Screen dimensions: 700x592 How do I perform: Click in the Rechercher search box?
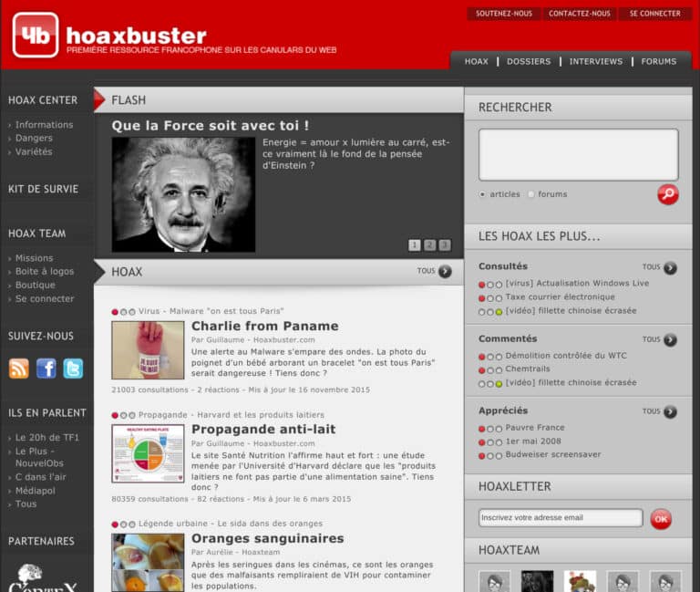579,154
